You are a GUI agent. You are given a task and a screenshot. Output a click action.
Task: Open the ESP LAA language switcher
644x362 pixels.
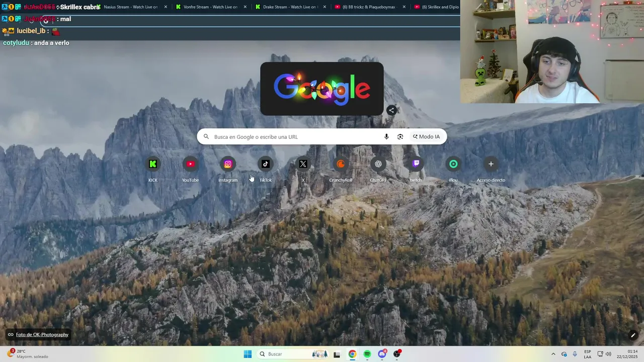click(588, 354)
